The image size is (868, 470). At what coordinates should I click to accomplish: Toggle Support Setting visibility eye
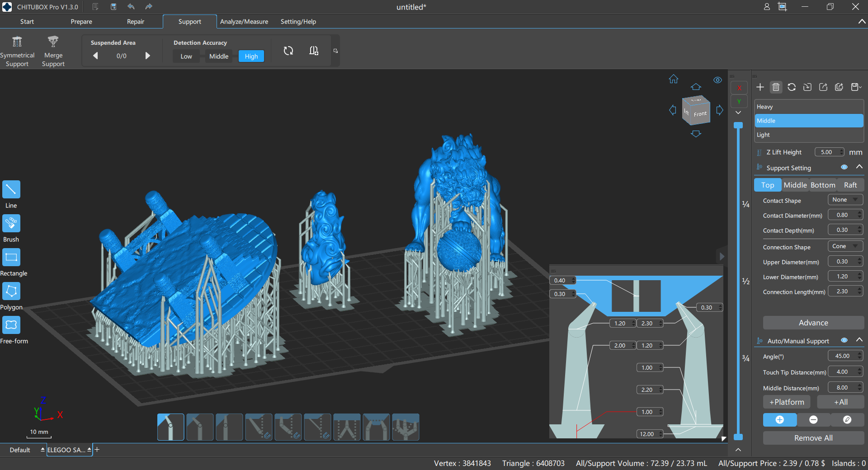844,167
